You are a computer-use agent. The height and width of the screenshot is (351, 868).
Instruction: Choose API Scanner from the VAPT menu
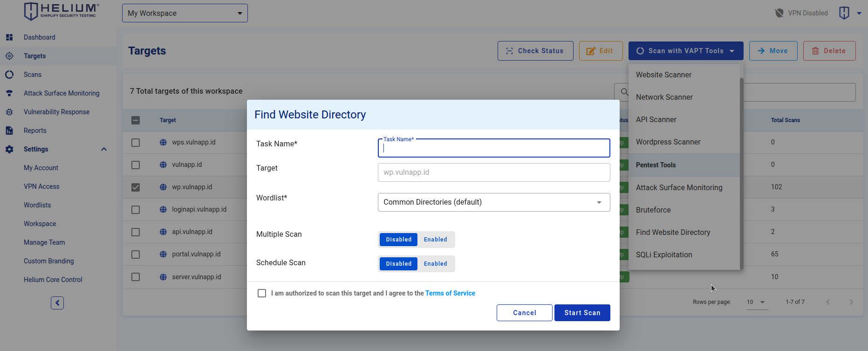tap(684, 119)
